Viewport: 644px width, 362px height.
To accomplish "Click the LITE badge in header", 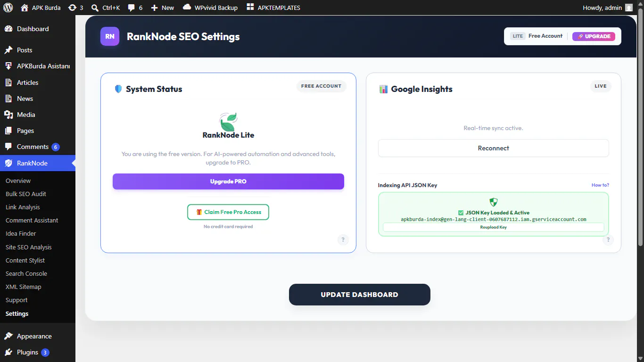I will (518, 36).
